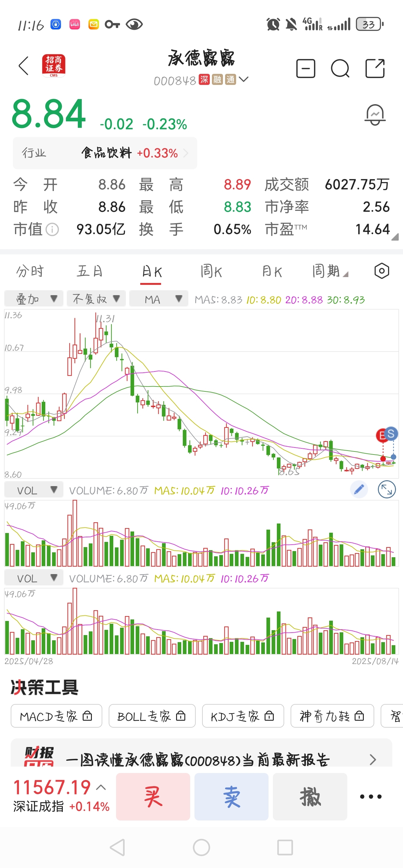Open the three-dots more menu

371,797
